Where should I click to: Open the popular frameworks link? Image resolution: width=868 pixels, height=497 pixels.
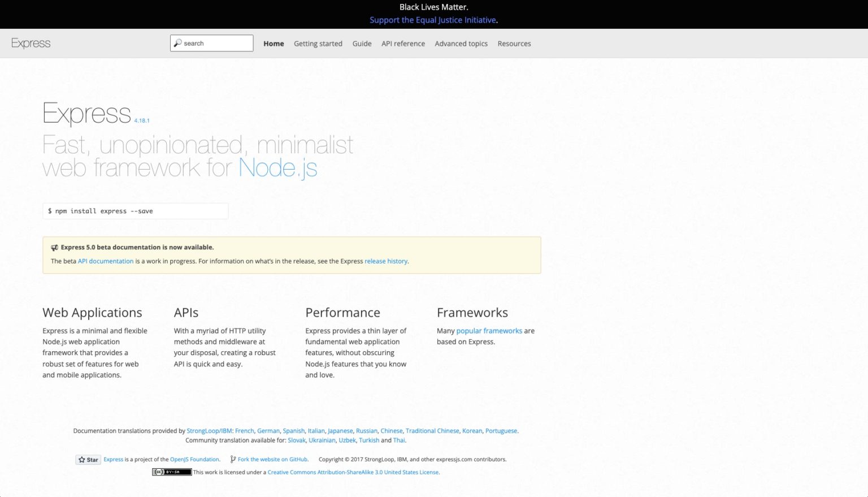point(489,331)
